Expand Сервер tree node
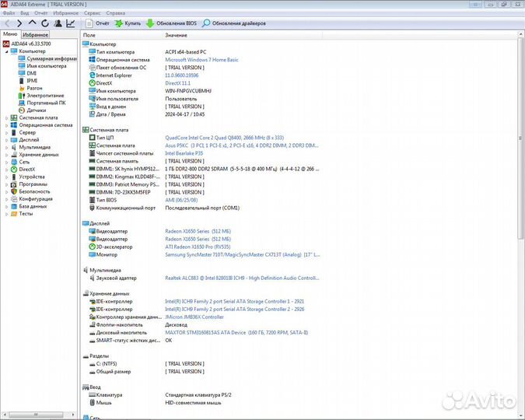525x420 pixels. [x=6, y=133]
